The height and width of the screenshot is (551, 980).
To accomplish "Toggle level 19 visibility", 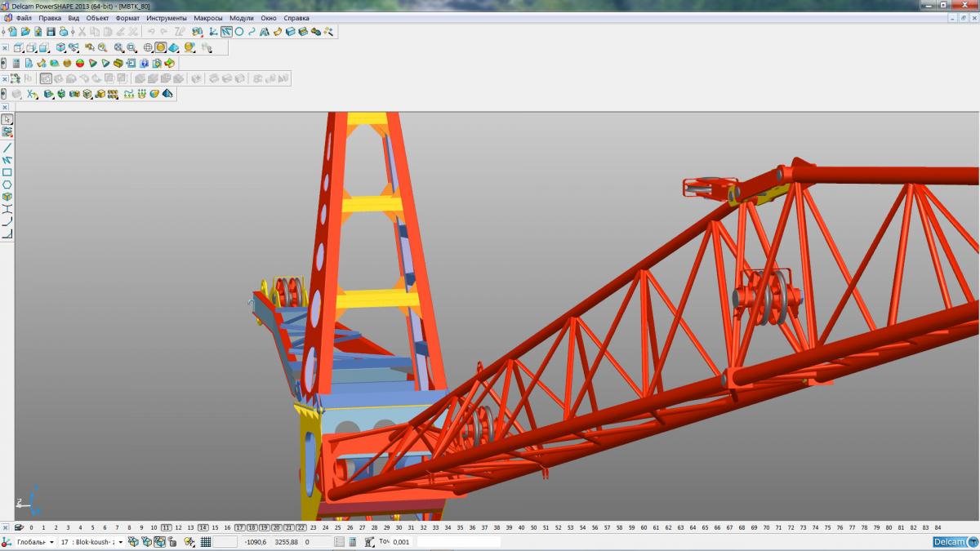I will (264, 527).
